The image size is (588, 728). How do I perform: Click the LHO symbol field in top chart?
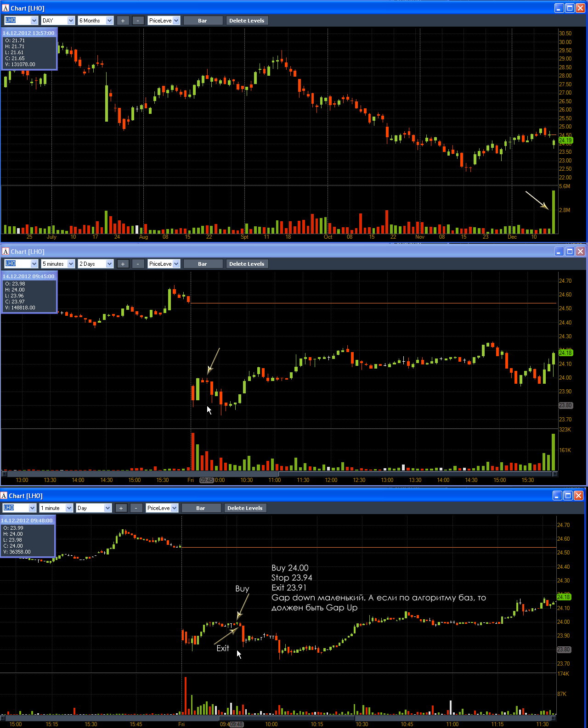[x=21, y=21]
